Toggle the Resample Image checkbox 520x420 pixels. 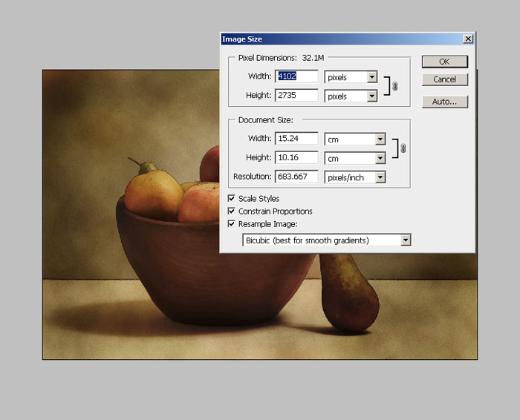pos(232,223)
